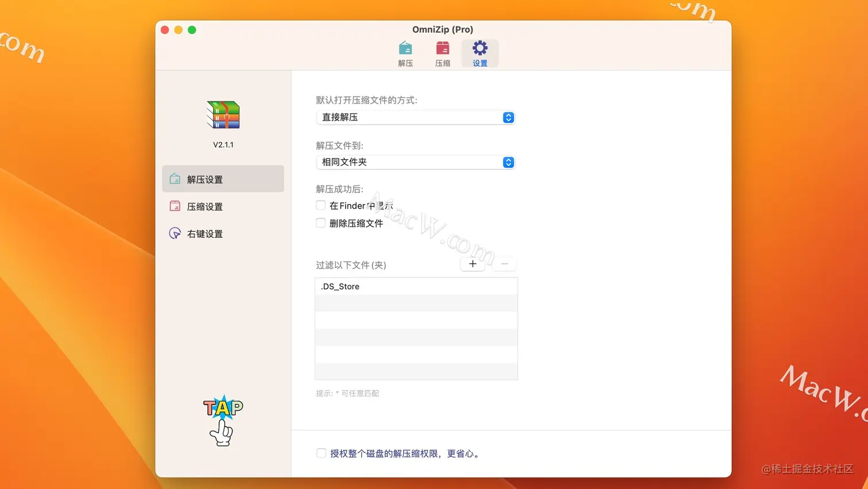Open the 解压 (extract) toolbar tab
This screenshot has height=489, width=868.
point(405,53)
